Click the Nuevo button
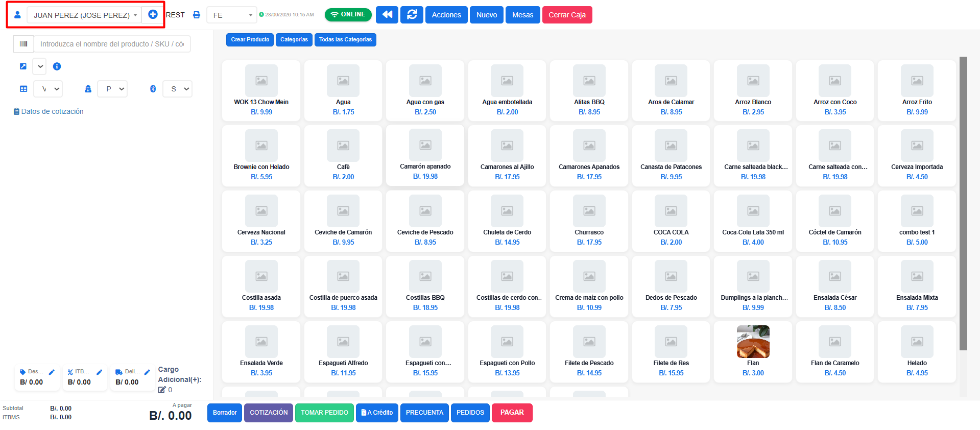The image size is (980, 430). coord(487,15)
